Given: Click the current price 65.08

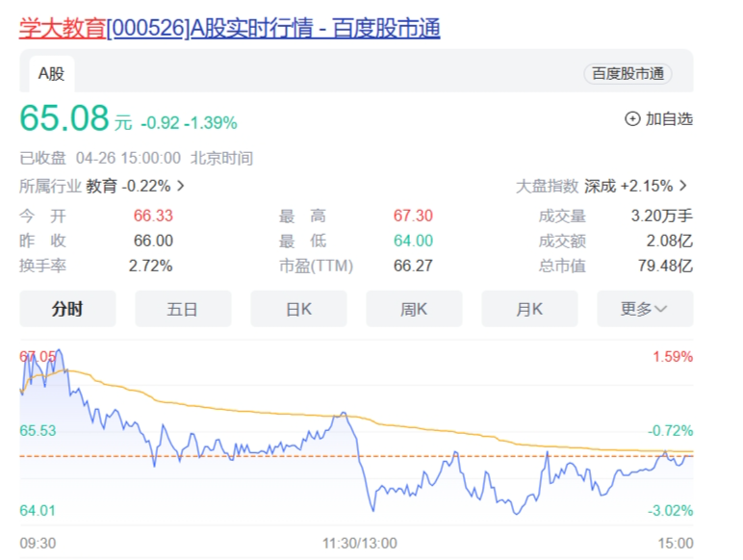Looking at the screenshot, I should (x=64, y=118).
